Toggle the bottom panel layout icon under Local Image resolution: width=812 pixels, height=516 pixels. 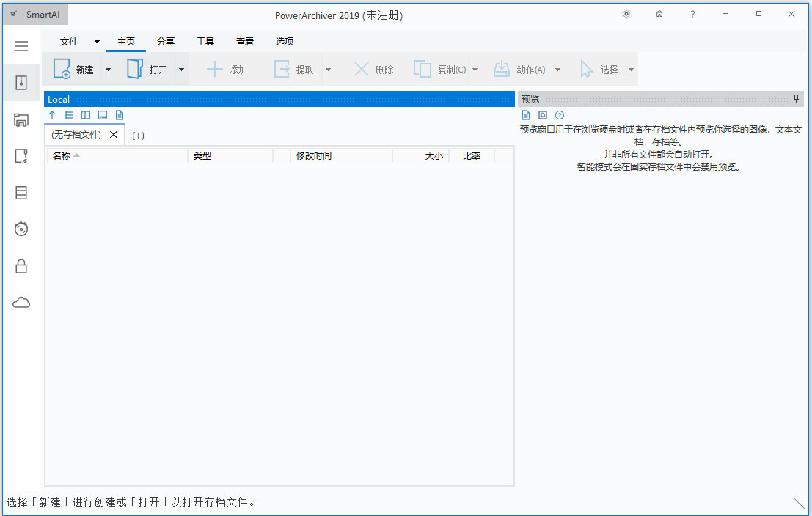pyautogui.click(x=103, y=115)
